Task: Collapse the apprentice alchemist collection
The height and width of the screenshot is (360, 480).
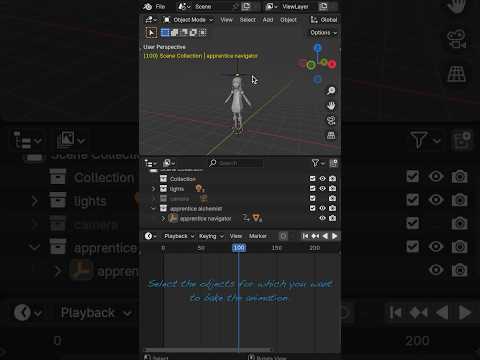Action: click(x=153, y=209)
